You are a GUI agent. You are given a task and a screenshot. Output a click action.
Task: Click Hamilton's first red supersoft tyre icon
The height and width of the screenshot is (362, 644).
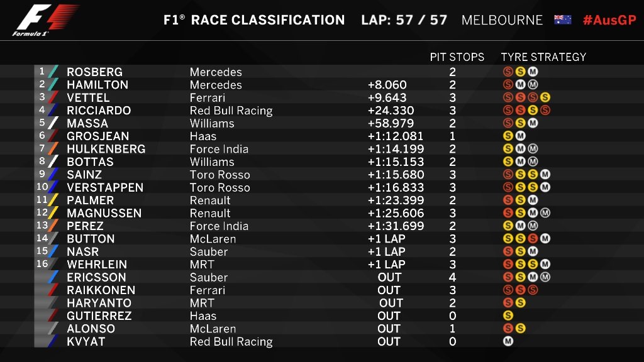point(508,85)
